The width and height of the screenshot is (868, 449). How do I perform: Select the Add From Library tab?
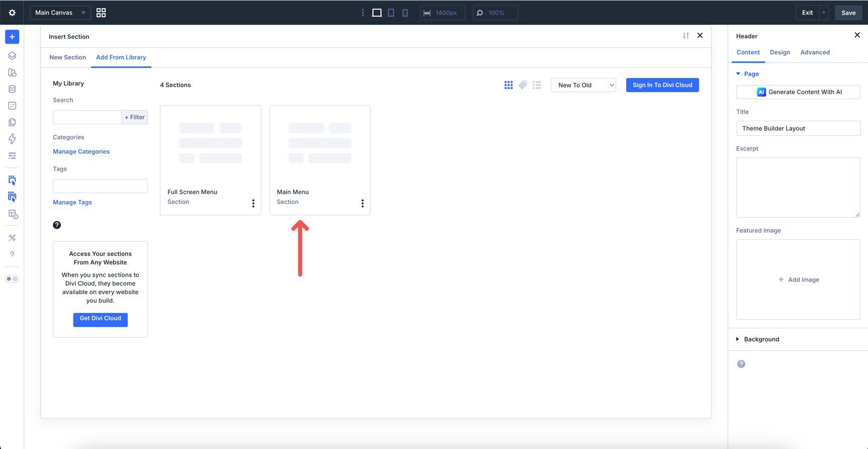pyautogui.click(x=121, y=57)
